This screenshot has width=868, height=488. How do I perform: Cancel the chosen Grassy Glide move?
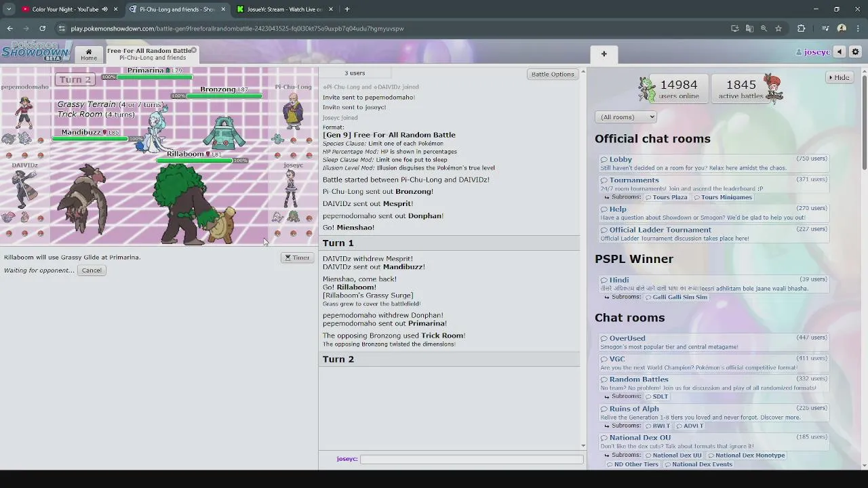click(x=92, y=270)
